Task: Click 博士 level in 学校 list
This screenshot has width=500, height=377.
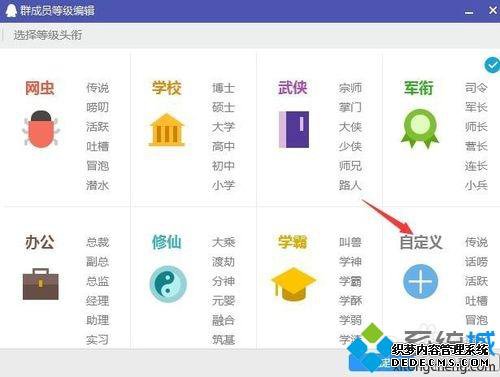Action: tap(223, 88)
